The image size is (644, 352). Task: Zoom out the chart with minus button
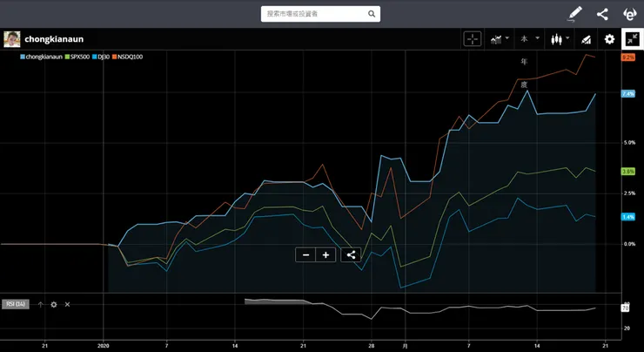tap(305, 255)
